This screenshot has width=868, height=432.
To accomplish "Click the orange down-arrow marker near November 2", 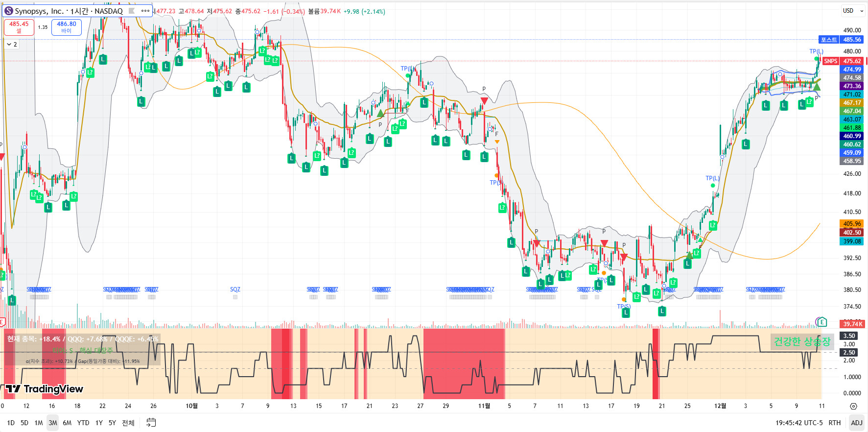I will click(x=497, y=142).
